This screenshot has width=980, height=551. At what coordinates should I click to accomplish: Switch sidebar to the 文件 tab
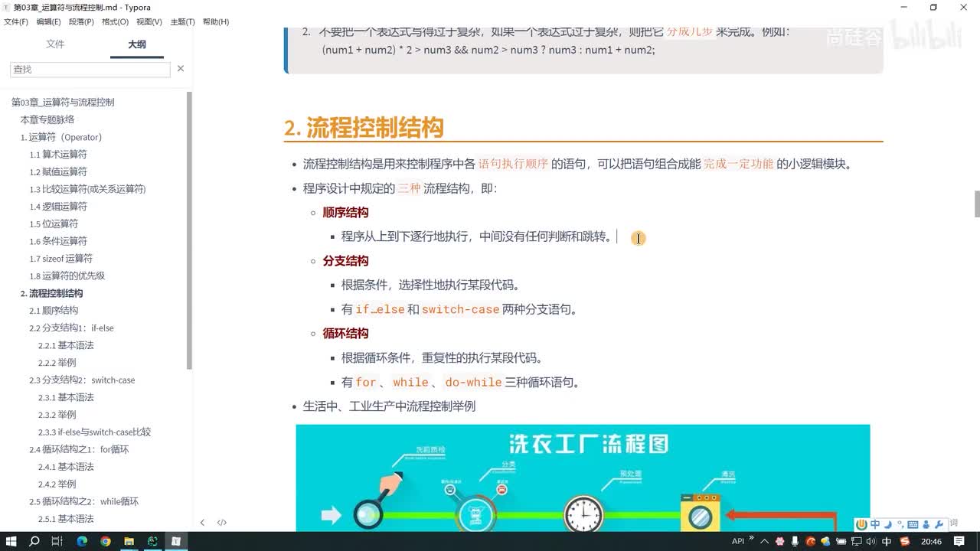(55, 44)
